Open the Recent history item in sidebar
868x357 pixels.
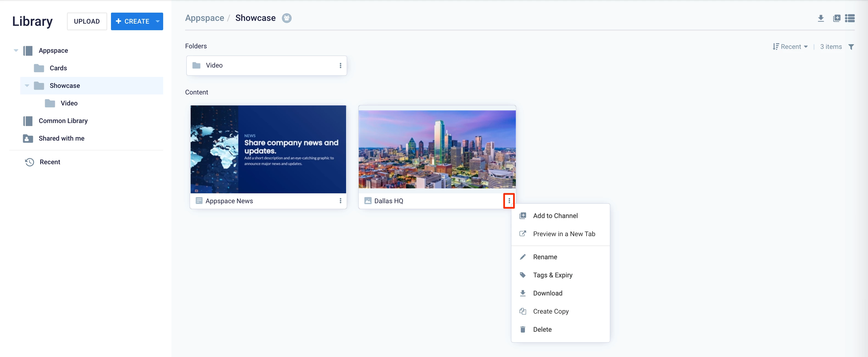click(x=50, y=162)
